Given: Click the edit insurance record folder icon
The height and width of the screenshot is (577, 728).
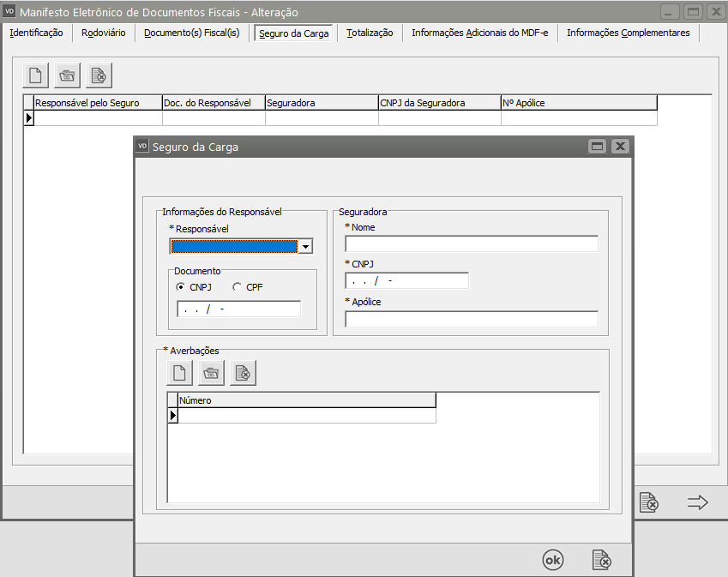Looking at the screenshot, I should (x=67, y=75).
